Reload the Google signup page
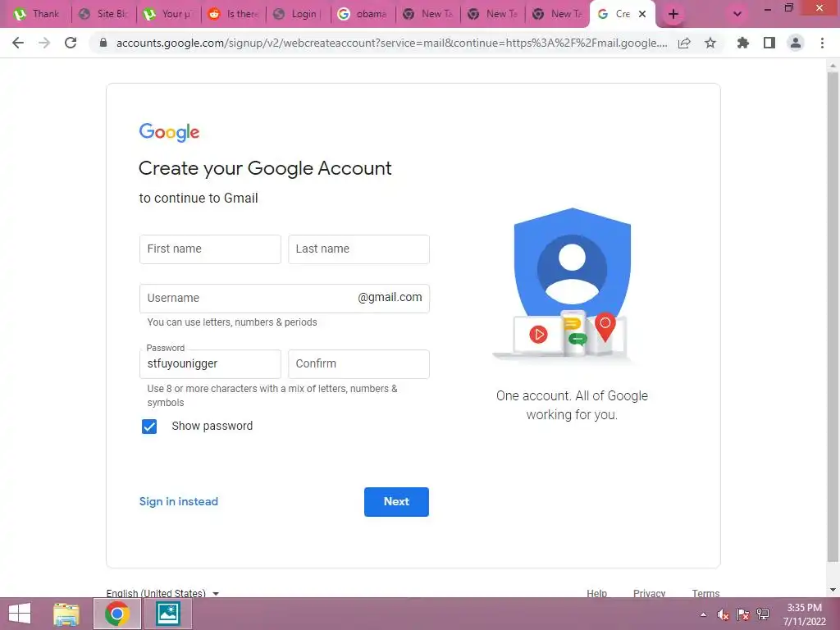 click(x=71, y=43)
